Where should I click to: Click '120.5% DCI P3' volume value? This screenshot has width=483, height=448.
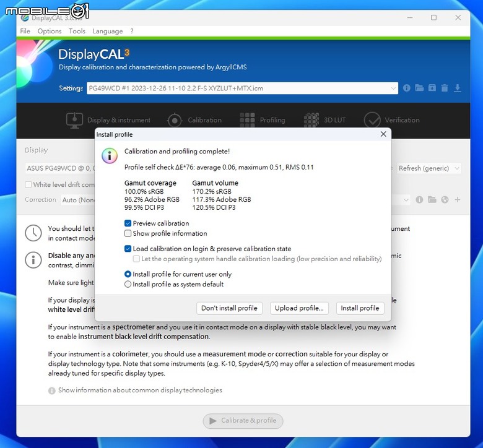pos(214,207)
